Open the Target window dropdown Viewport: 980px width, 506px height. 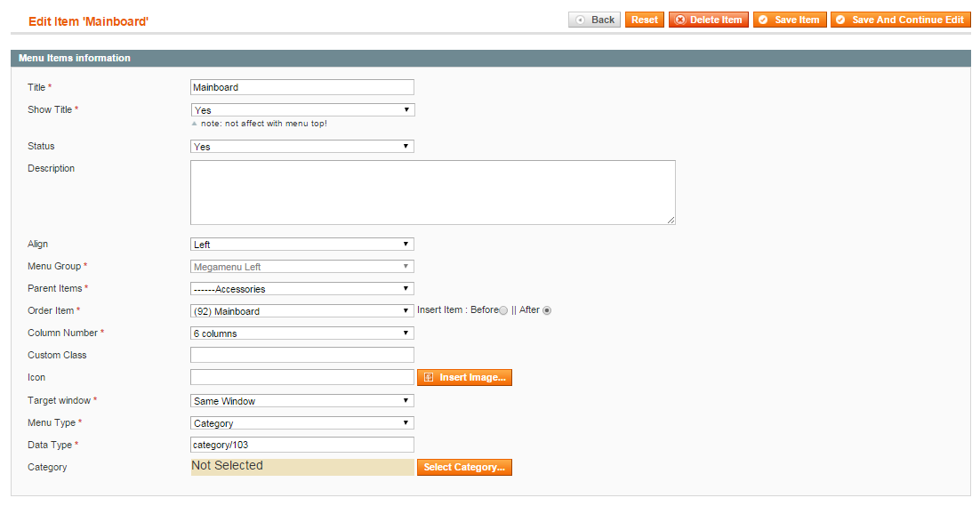tap(301, 400)
